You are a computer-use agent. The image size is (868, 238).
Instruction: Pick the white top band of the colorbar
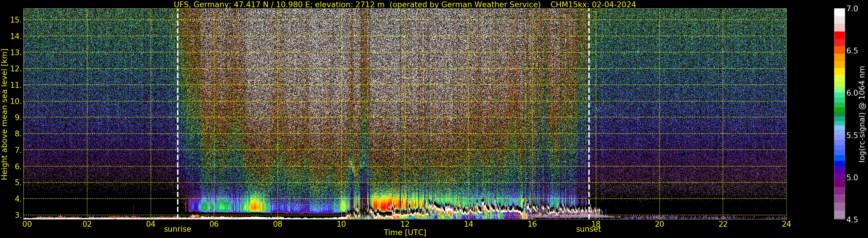pyautogui.click(x=839, y=12)
